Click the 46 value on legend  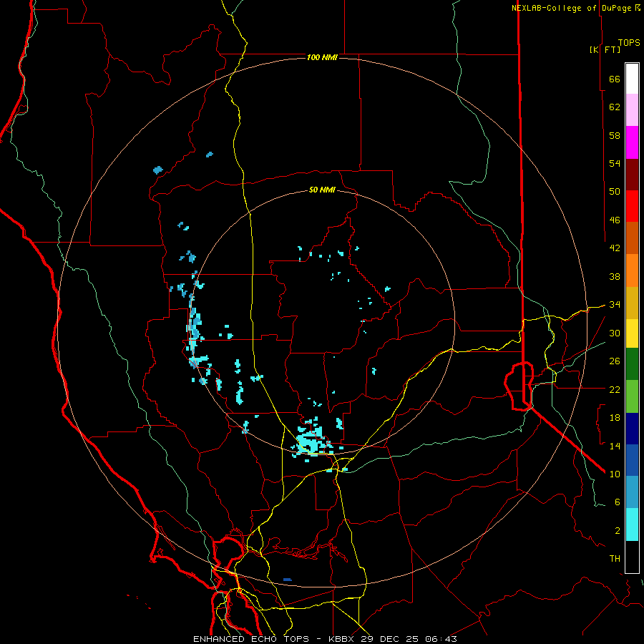[x=615, y=220]
